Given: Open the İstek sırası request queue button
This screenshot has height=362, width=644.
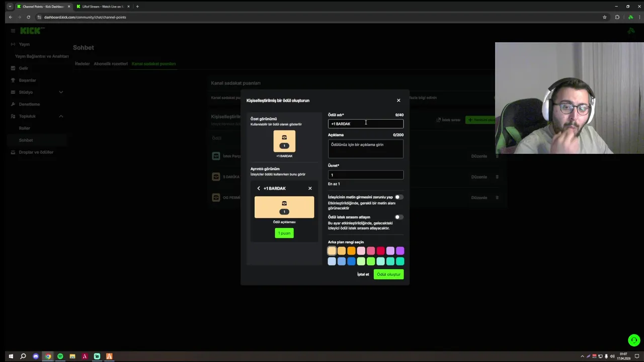Looking at the screenshot, I should (448, 120).
